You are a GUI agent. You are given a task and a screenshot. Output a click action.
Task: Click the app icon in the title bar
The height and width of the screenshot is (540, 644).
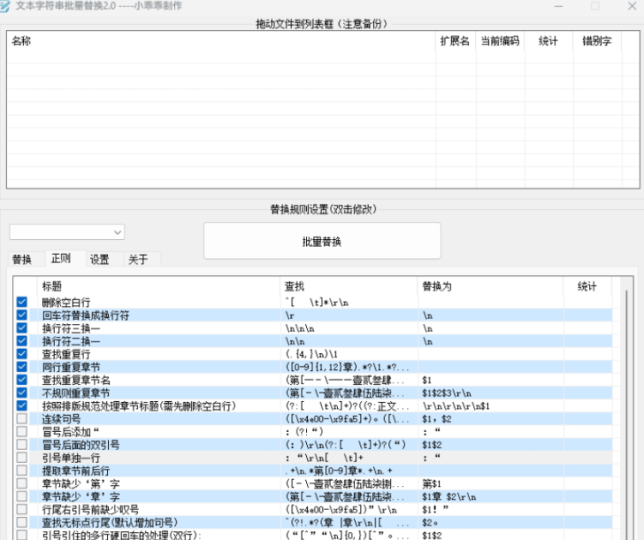pos(7,6)
